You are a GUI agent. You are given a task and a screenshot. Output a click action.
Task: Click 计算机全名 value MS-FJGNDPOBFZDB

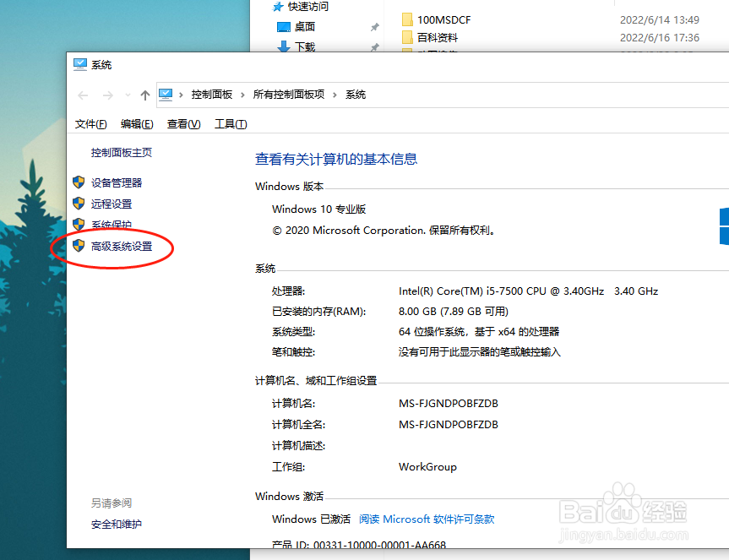coord(449,425)
